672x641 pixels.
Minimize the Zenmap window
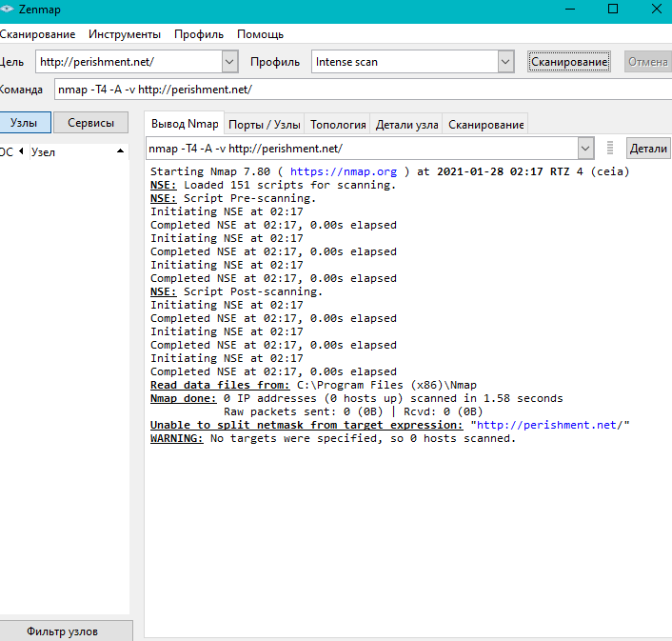point(570,9)
